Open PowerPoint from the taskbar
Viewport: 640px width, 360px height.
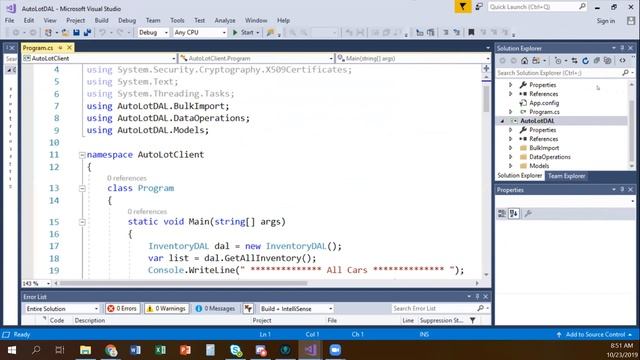click(x=185, y=350)
